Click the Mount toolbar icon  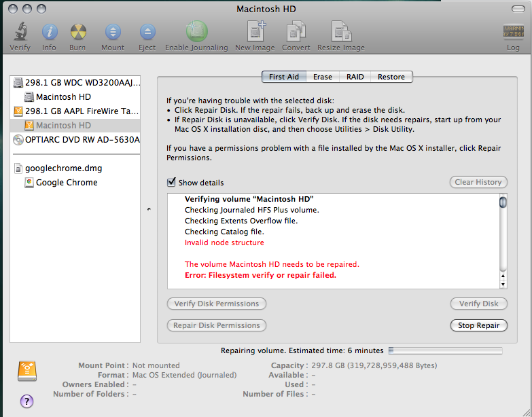(113, 32)
